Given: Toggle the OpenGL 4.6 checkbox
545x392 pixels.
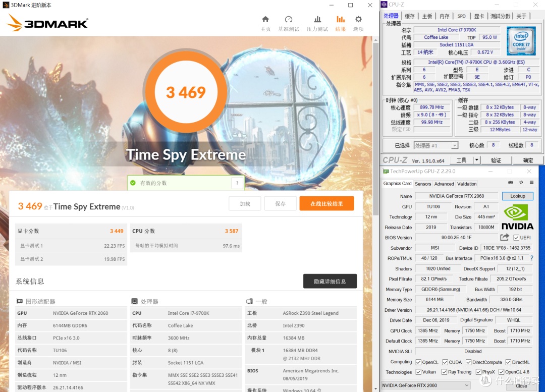Looking at the screenshot, I should [501, 372].
